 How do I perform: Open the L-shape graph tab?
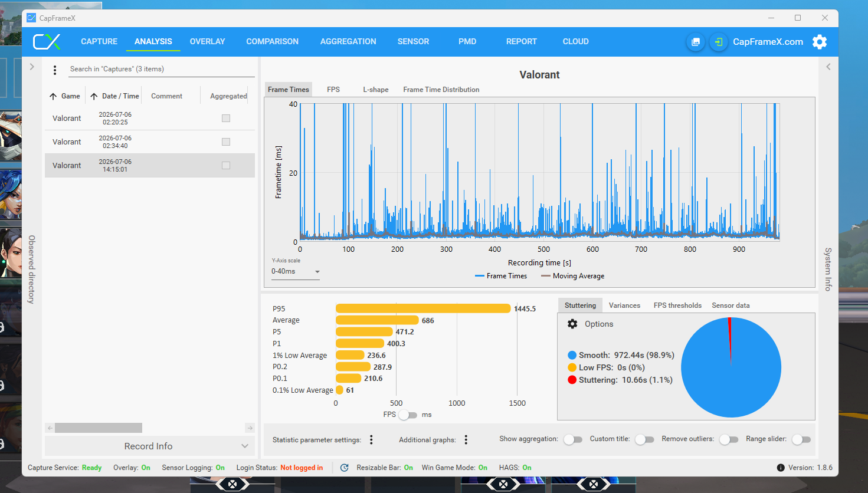pos(376,90)
